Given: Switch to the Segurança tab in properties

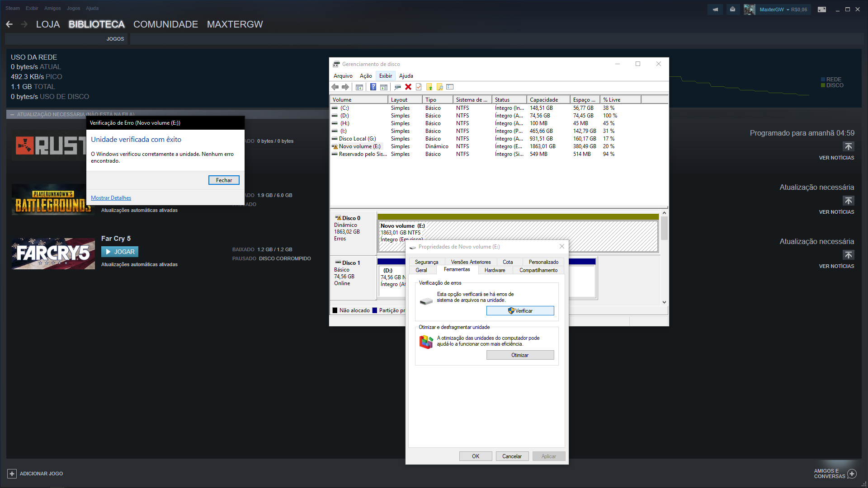Looking at the screenshot, I should (x=426, y=262).
